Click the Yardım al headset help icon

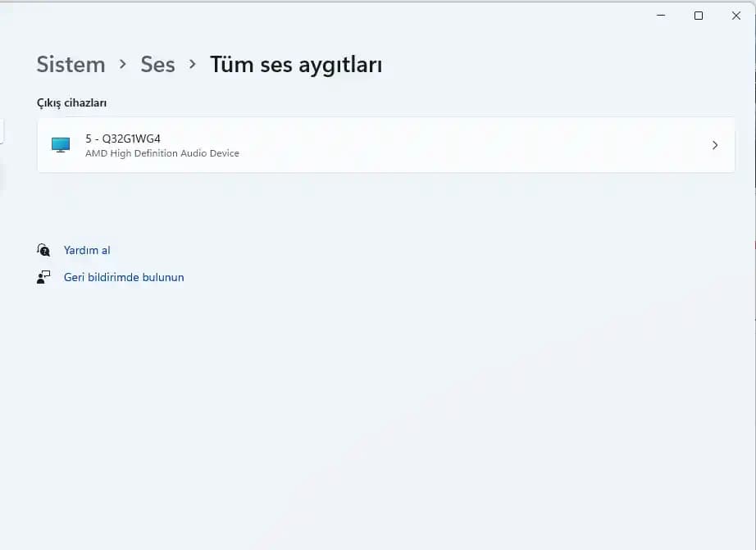point(43,250)
